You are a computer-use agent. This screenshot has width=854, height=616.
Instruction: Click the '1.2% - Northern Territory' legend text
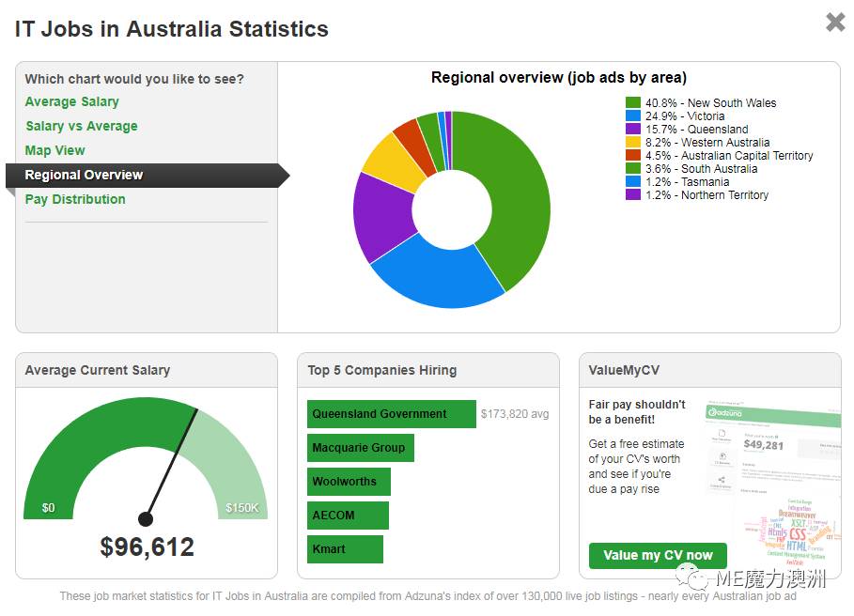[706, 194]
